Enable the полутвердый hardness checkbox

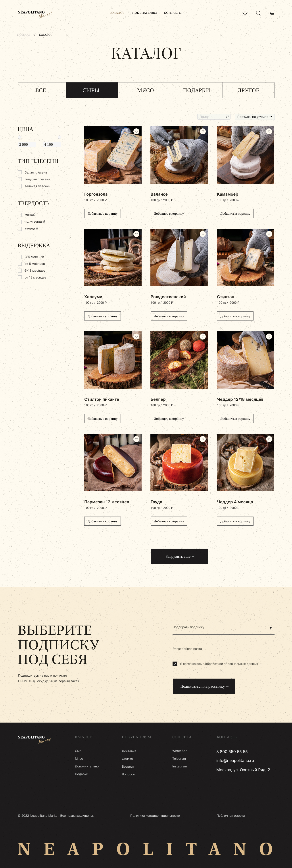19,222
